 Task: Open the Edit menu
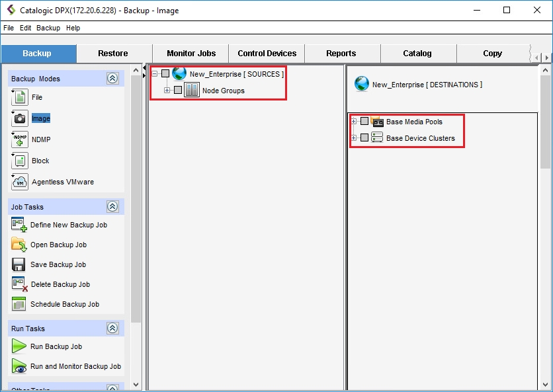25,28
